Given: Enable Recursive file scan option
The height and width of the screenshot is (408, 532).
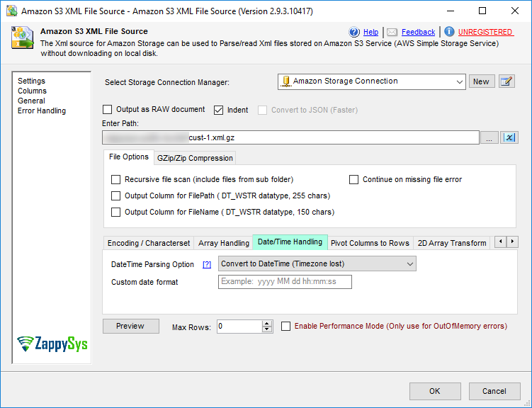Looking at the screenshot, I should 115,179.
